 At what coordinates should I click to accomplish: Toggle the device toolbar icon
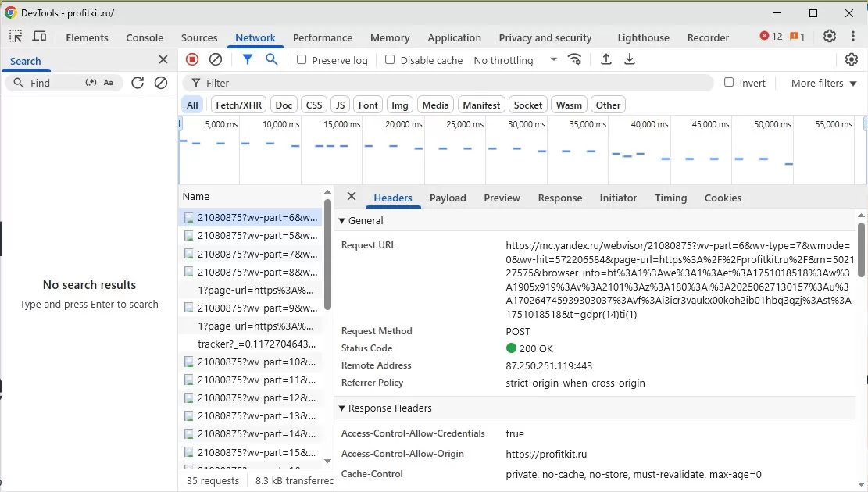pyautogui.click(x=39, y=37)
